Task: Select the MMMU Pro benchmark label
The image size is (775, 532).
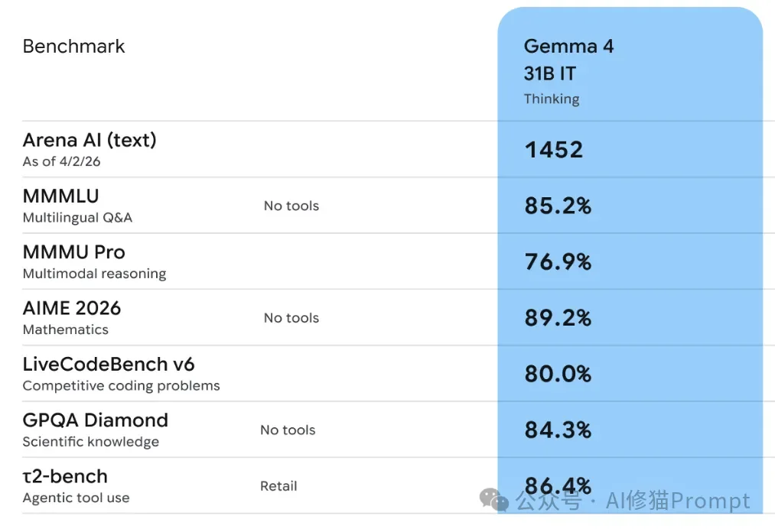Action: (73, 252)
